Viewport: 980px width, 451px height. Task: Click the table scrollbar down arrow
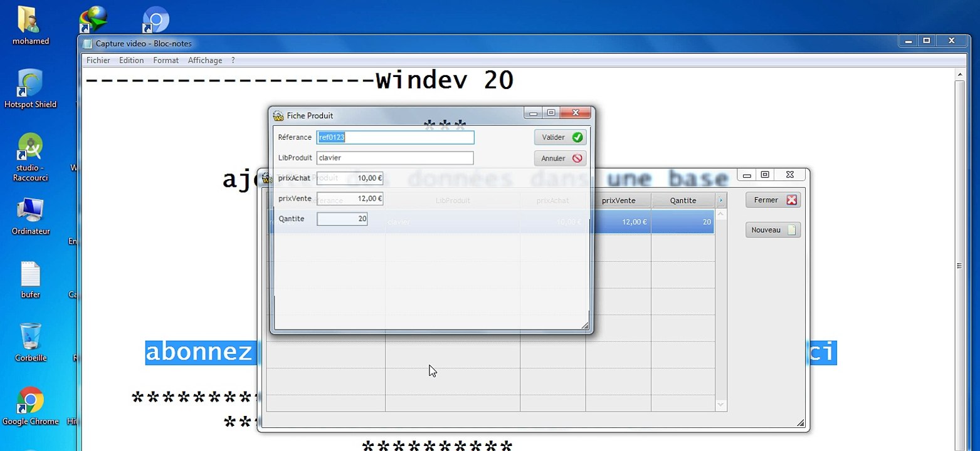[721, 406]
